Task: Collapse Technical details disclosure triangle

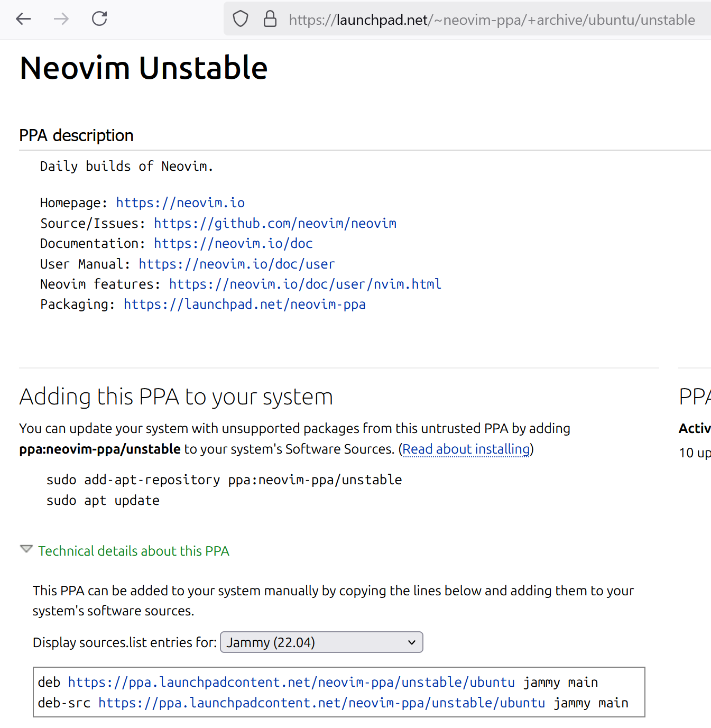Action: pyautogui.click(x=26, y=549)
